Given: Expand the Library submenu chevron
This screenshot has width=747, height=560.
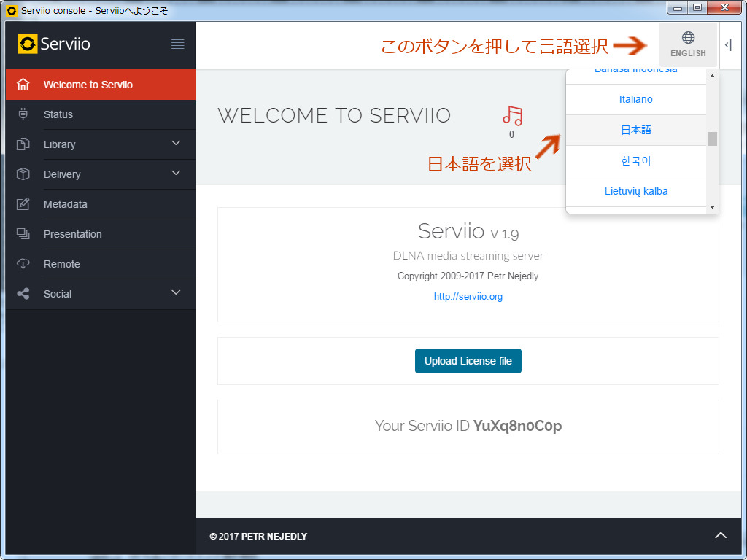Looking at the screenshot, I should (x=176, y=144).
